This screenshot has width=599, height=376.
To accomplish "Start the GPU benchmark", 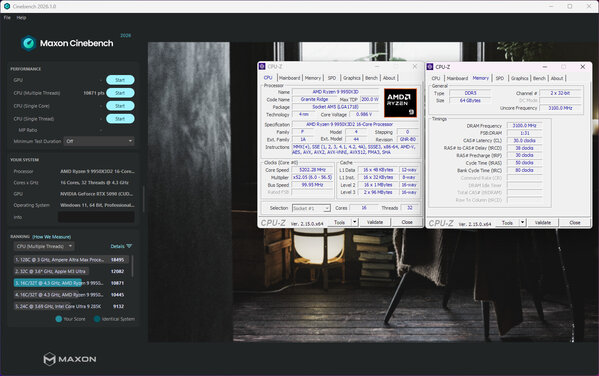I will tap(120, 80).
